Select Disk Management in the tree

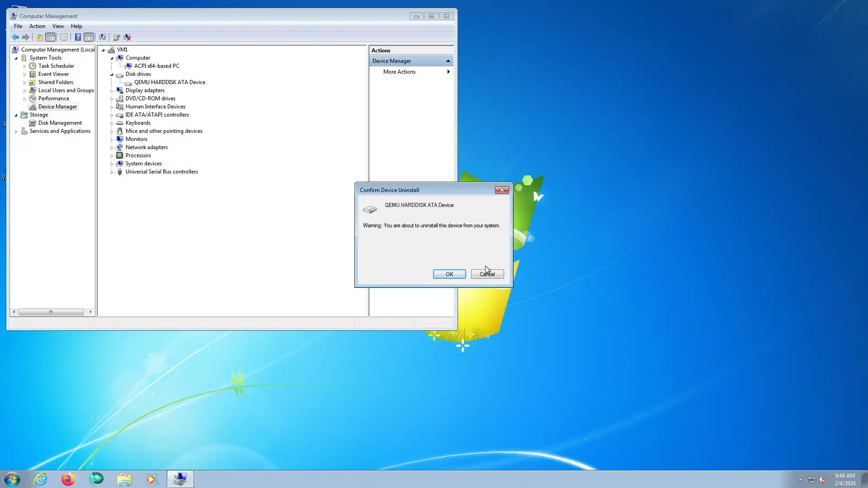point(60,123)
